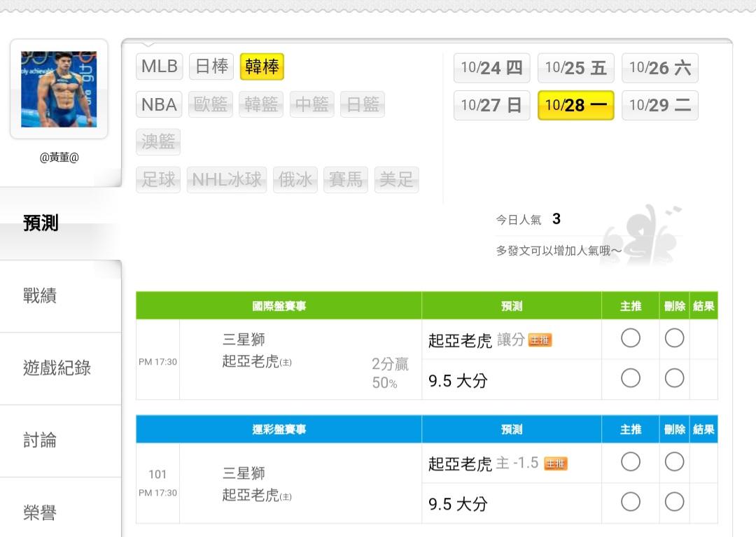Select 刪除 radio for 運彩盤 9.5 大分
The image size is (756, 537).
pyautogui.click(x=674, y=502)
